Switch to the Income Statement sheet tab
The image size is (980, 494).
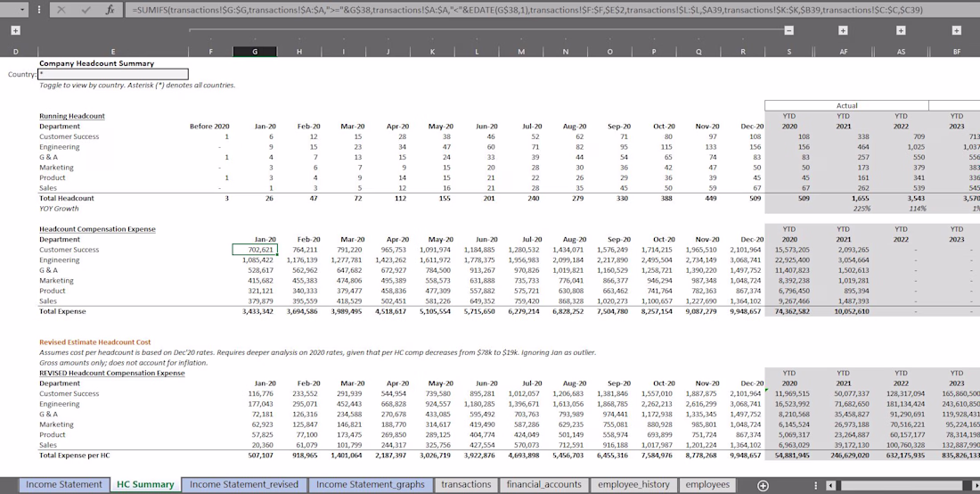pyautogui.click(x=63, y=485)
